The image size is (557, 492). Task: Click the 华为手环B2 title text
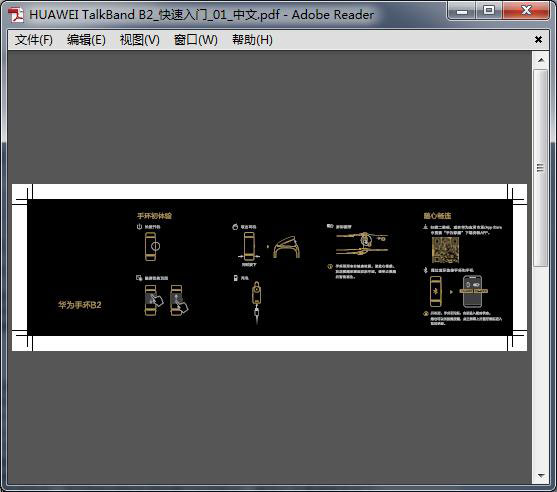click(x=80, y=305)
